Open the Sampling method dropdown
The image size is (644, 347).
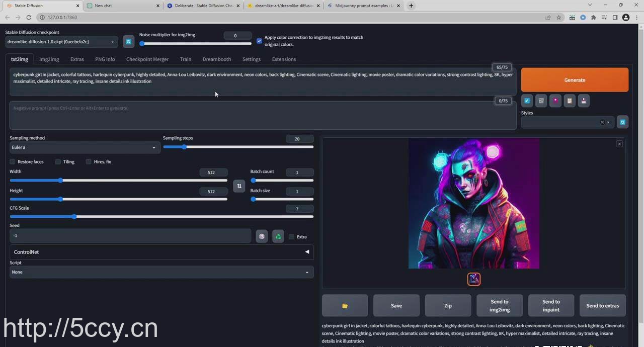(85, 147)
